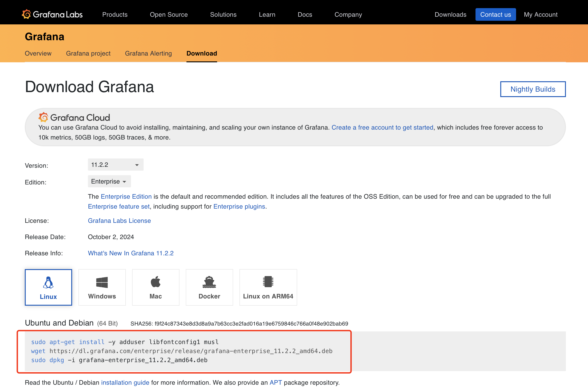Open My Account

pyautogui.click(x=541, y=14)
